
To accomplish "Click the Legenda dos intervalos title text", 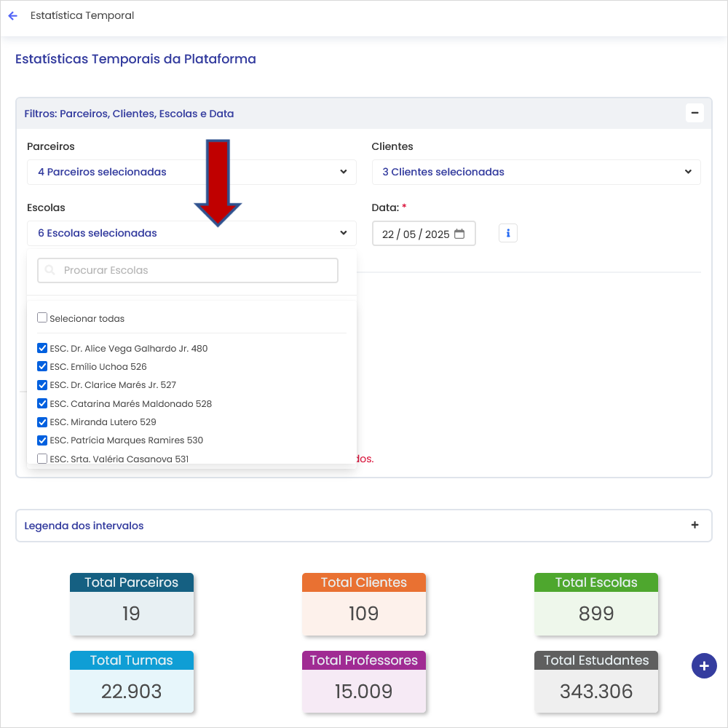I will point(84,526).
